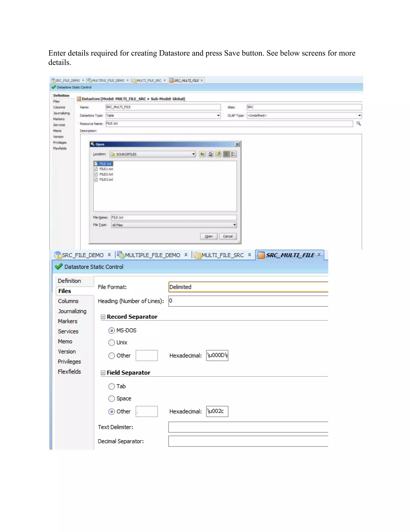Click the Name field containing SRC_MULTI_FILE

click(163, 107)
